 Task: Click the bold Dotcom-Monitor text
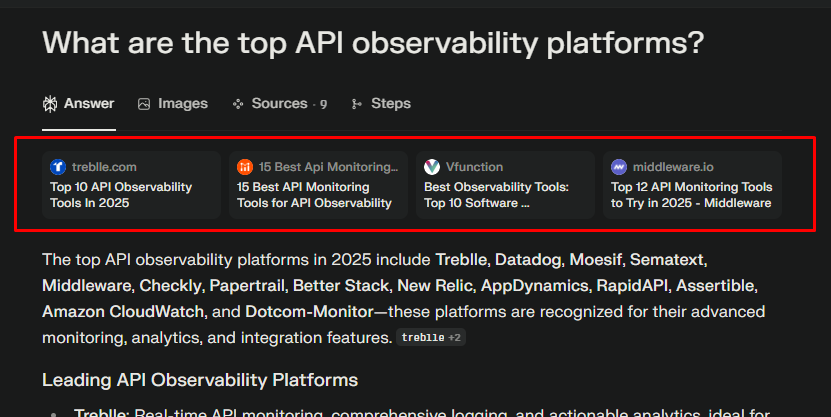click(310, 312)
